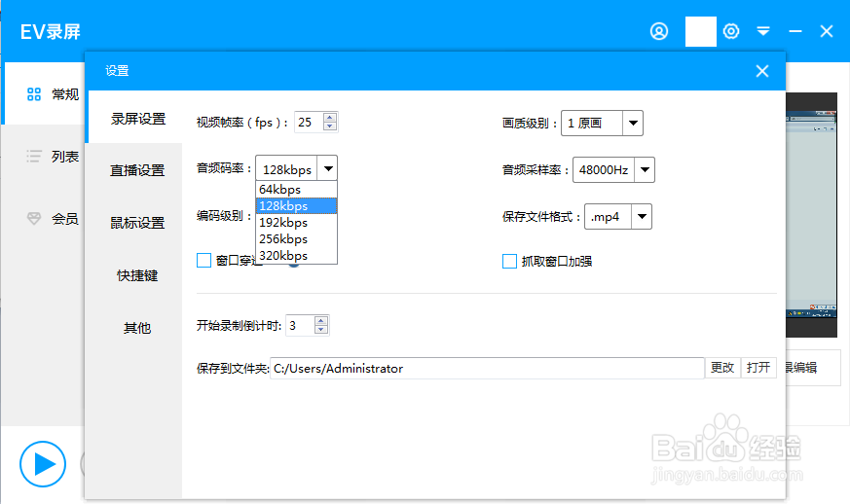Image resolution: width=850 pixels, height=504 pixels.
Task: Increase the video fps with the up arrow
Action: coord(330,117)
